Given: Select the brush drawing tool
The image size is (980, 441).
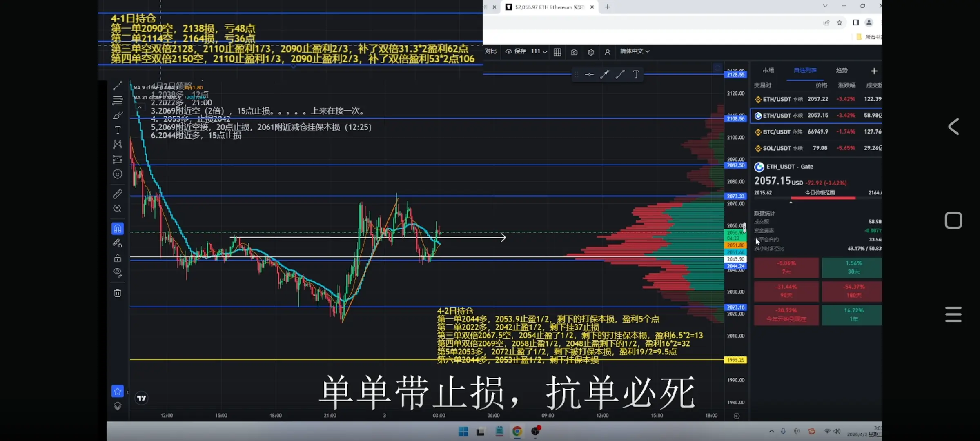Looking at the screenshot, I should point(118,116).
